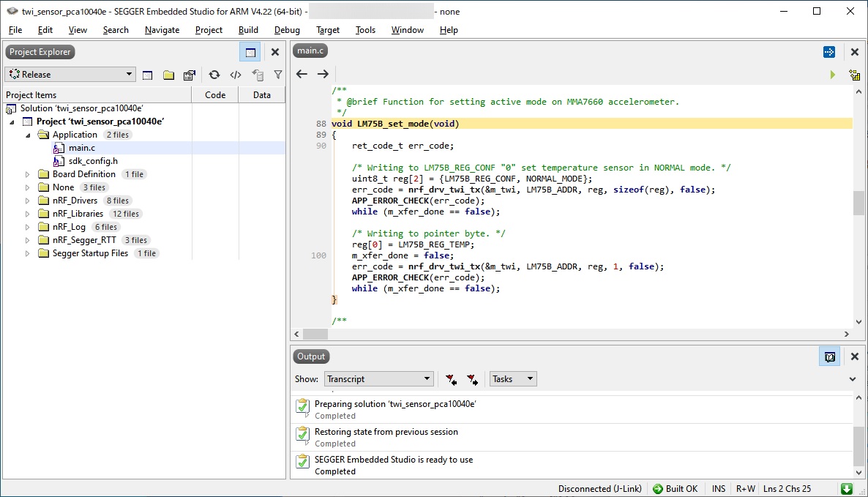Click the project properties icon
Image resolution: width=868 pixels, height=497 pixels.
tap(190, 75)
